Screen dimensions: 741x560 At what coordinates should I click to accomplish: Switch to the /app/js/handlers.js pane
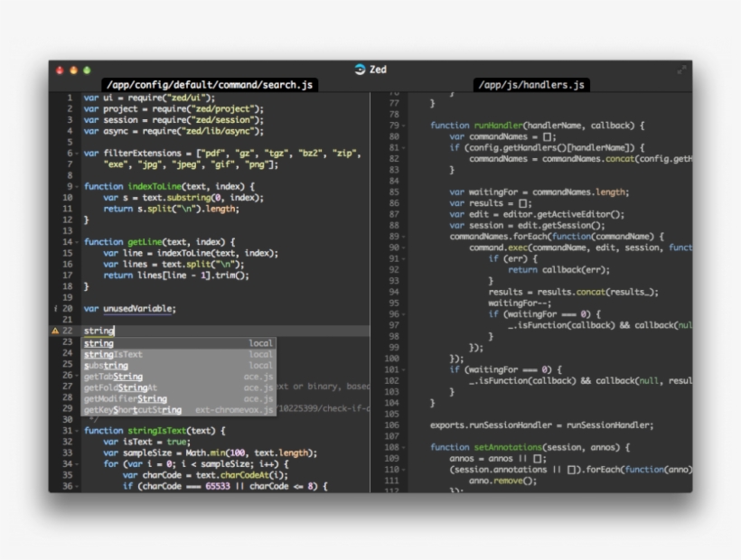tap(531, 85)
